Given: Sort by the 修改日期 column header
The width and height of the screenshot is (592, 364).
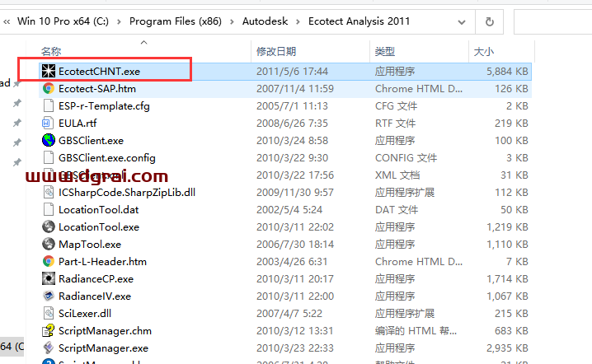Looking at the screenshot, I should 276,51.
